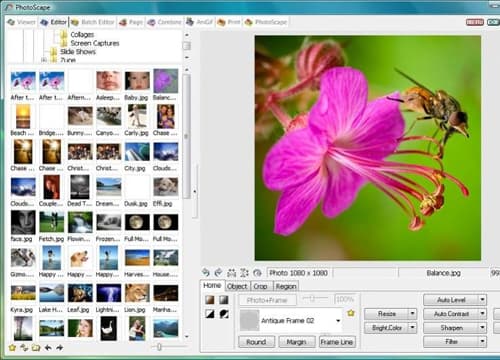This screenshot has height=360, width=500.
Task: Click the 100% frame percentage field
Action: 344,299
